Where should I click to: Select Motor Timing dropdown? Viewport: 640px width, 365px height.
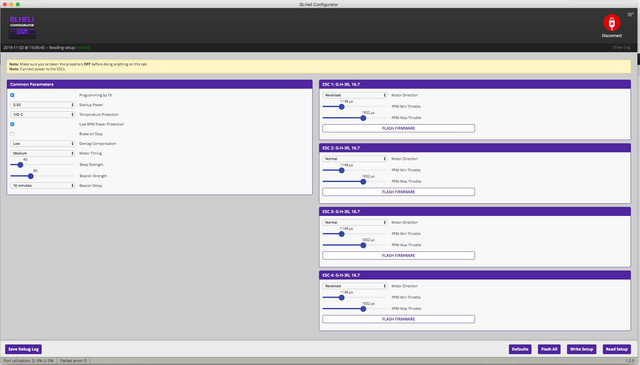point(42,154)
